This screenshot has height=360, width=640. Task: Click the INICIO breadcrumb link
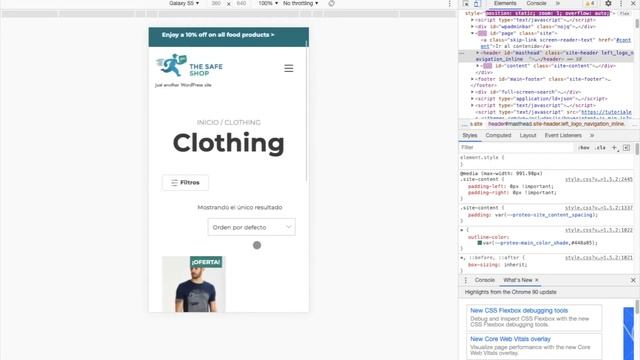[x=208, y=122]
